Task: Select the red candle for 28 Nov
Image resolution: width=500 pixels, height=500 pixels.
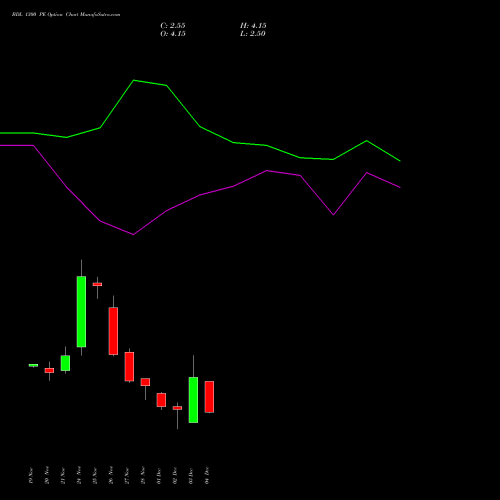Action: click(x=145, y=382)
